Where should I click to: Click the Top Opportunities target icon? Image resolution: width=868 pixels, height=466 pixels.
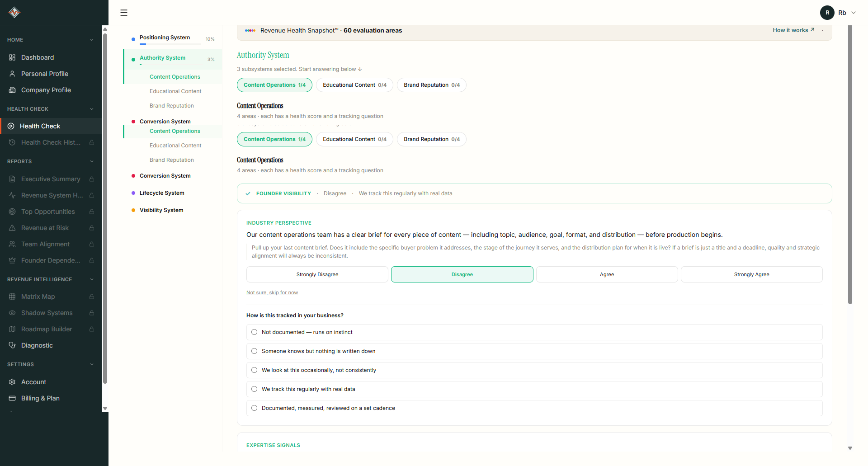12,212
